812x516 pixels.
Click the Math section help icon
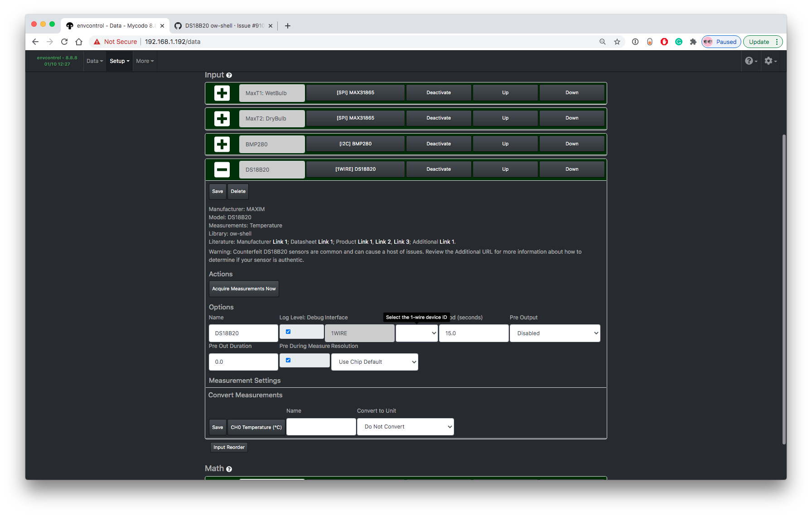coord(229,469)
